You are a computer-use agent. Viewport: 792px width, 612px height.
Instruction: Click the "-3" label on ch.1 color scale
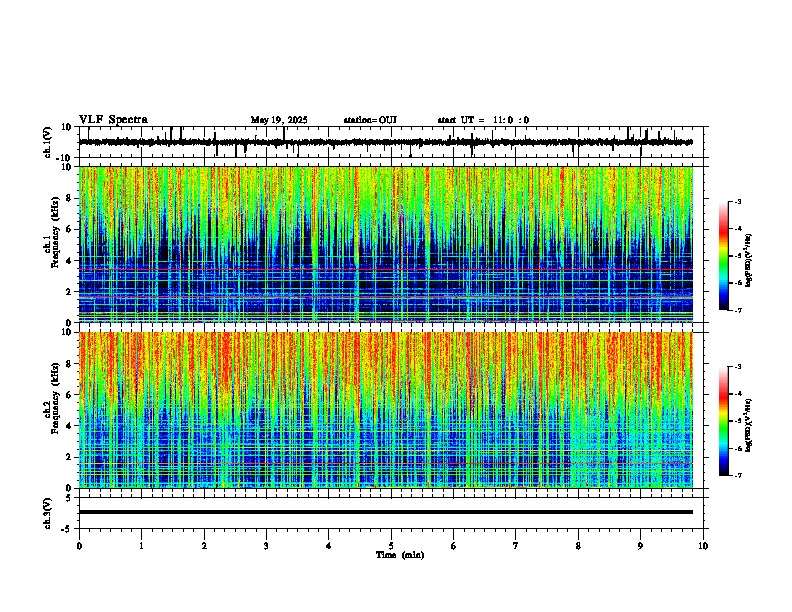pyautogui.click(x=737, y=202)
